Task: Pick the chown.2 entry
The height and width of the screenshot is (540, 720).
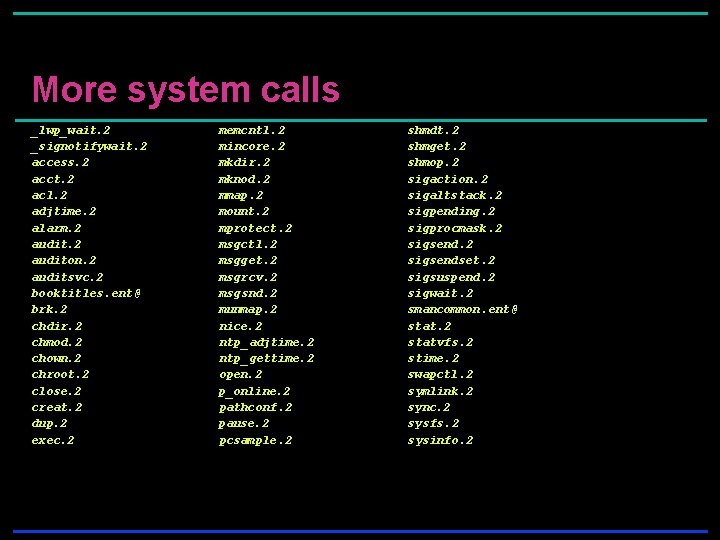Action: 56,359
